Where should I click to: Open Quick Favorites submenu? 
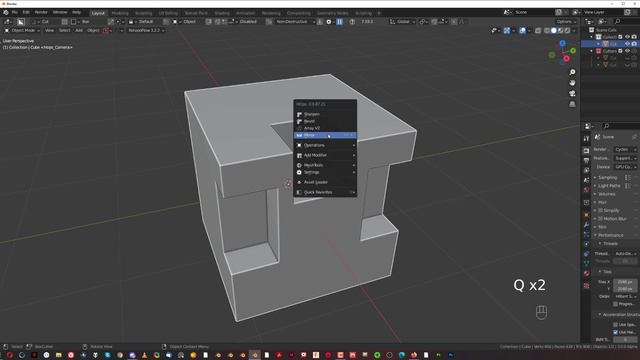coord(325,192)
